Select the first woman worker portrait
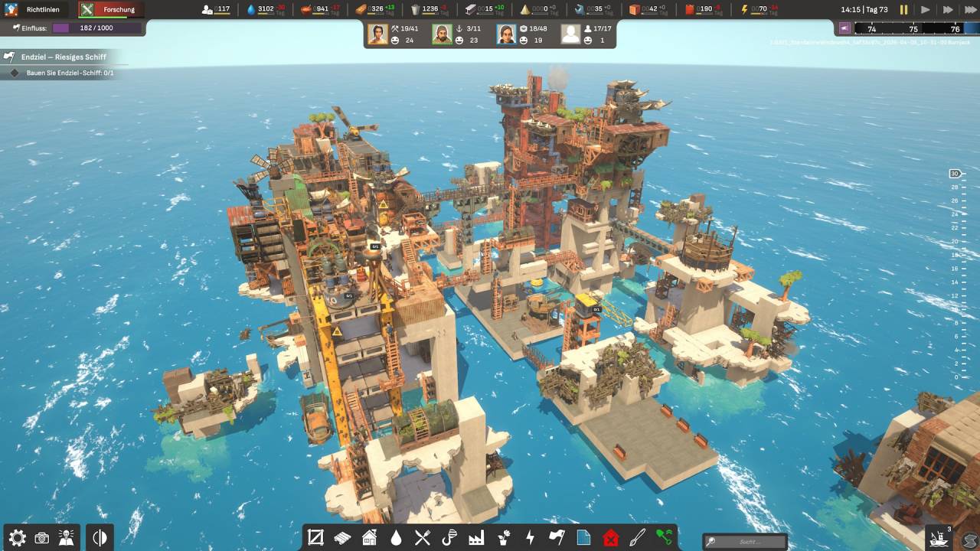980x551 pixels. pos(377,34)
